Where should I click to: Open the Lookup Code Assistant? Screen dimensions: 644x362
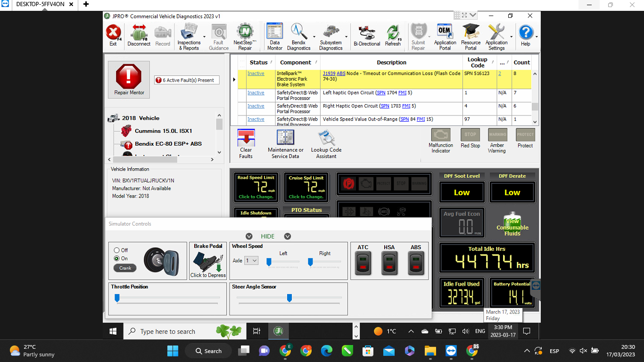point(327,141)
